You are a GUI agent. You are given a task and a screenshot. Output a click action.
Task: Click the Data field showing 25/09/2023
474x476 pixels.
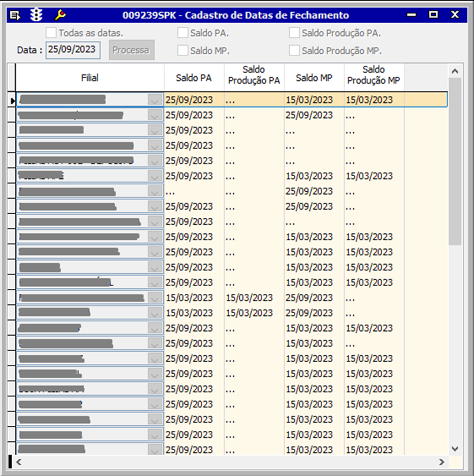[73, 50]
